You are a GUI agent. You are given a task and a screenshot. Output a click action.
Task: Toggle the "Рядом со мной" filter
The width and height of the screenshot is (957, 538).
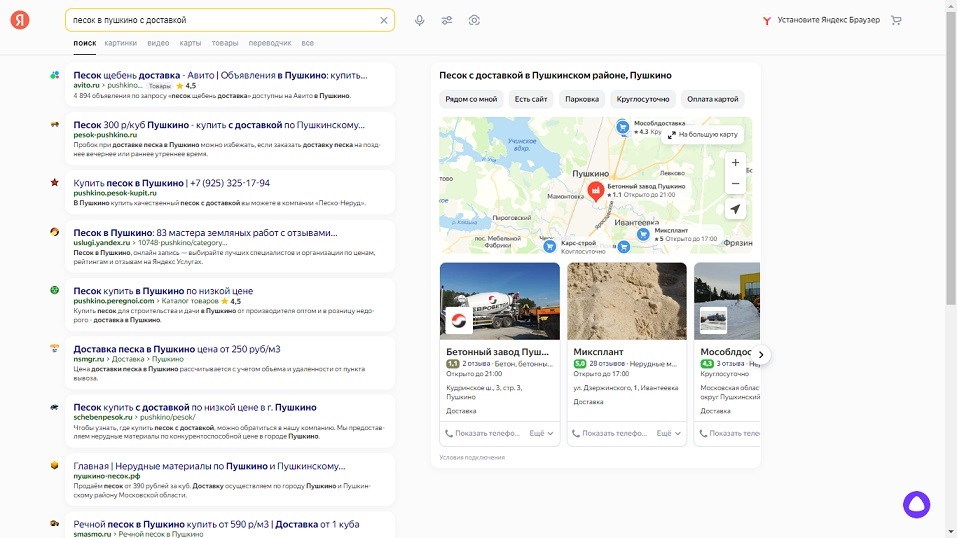click(x=471, y=99)
